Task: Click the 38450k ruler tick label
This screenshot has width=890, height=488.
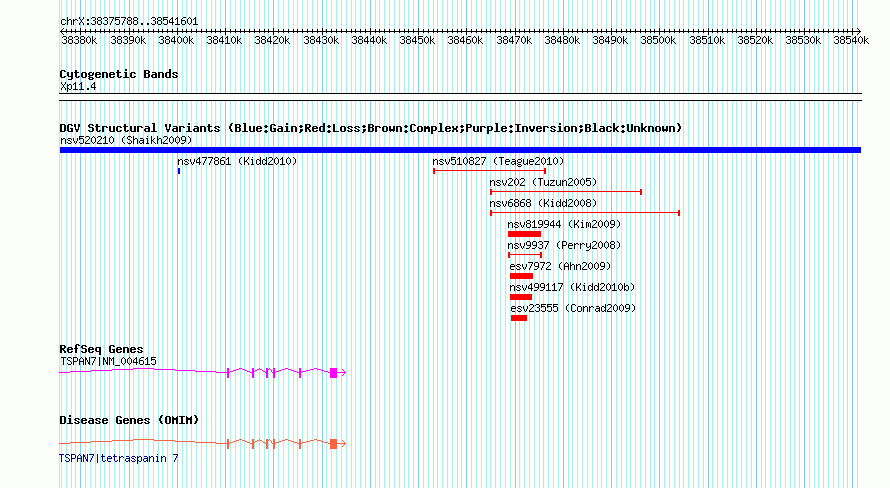Action: point(417,40)
